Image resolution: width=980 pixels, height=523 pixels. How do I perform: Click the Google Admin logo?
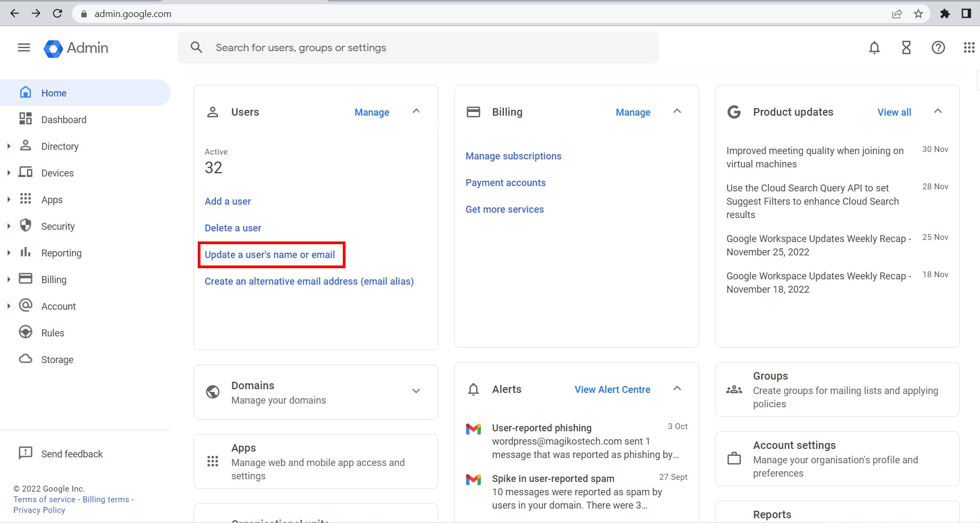click(76, 48)
